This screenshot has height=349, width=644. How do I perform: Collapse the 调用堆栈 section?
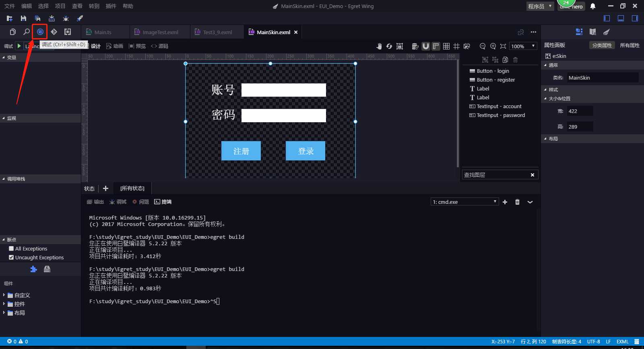40,179
